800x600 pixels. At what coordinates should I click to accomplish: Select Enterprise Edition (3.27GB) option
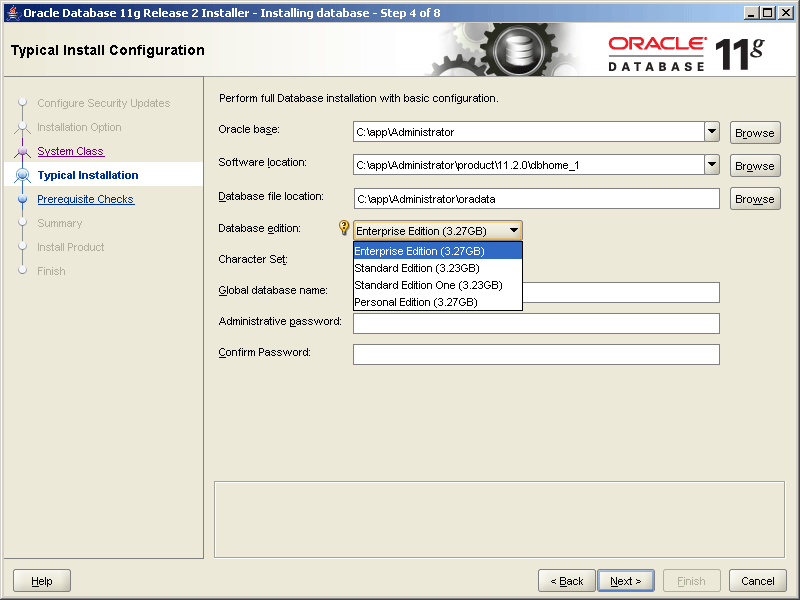pos(438,251)
